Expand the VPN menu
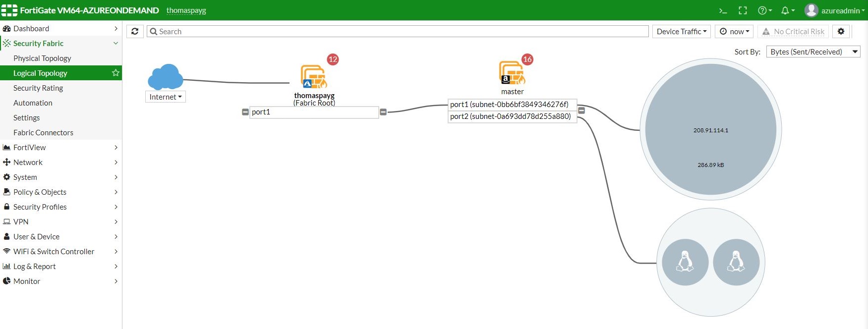 (61, 221)
